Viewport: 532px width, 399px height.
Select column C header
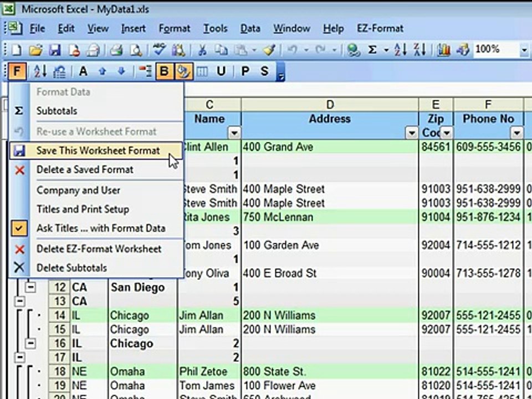click(209, 105)
